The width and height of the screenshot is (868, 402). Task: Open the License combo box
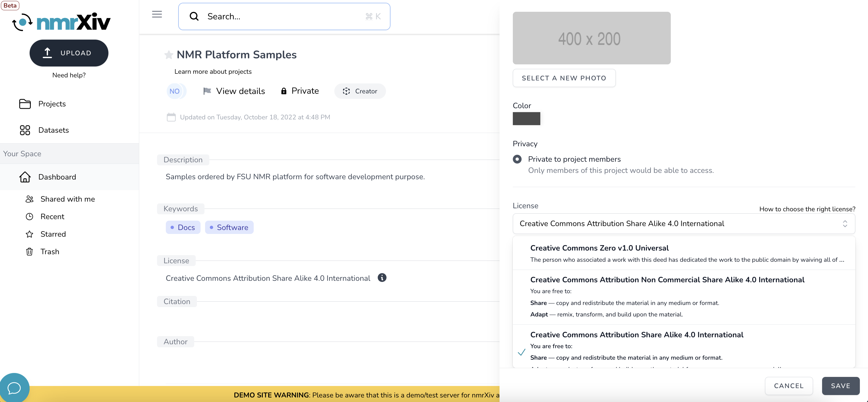coord(684,224)
